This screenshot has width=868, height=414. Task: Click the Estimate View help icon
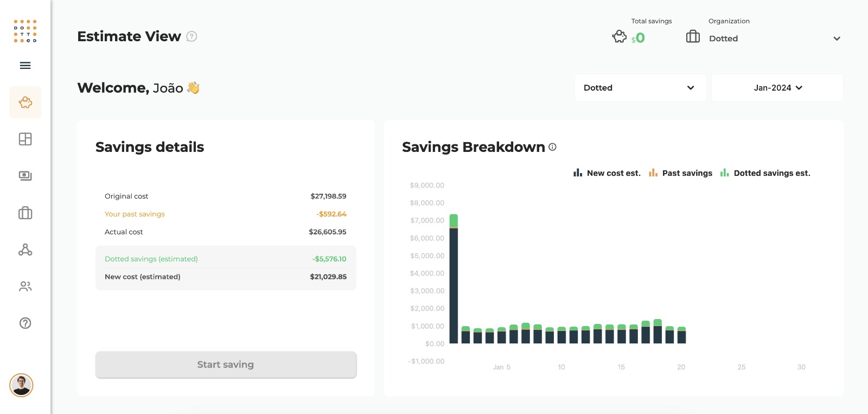[192, 36]
